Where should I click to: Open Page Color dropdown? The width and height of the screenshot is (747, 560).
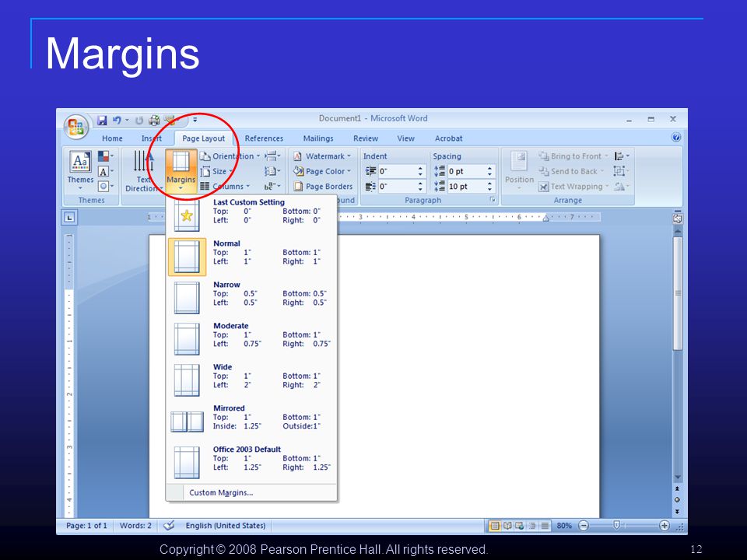point(322,171)
